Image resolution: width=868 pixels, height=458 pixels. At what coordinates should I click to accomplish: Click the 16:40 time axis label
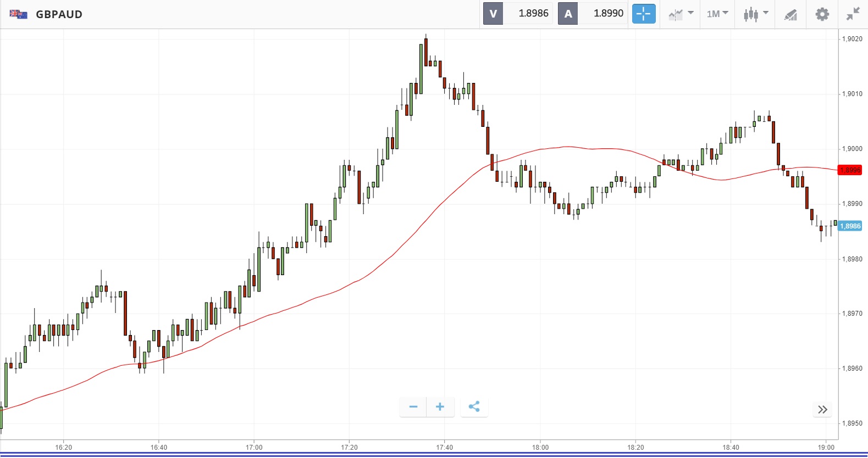159,448
